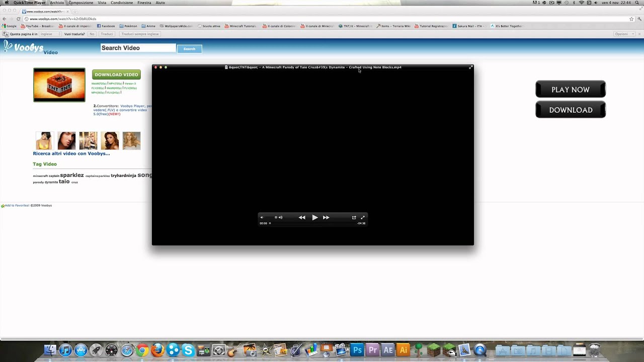Click the low volume speaker icon in QuickTime

pyautogui.click(x=262, y=218)
